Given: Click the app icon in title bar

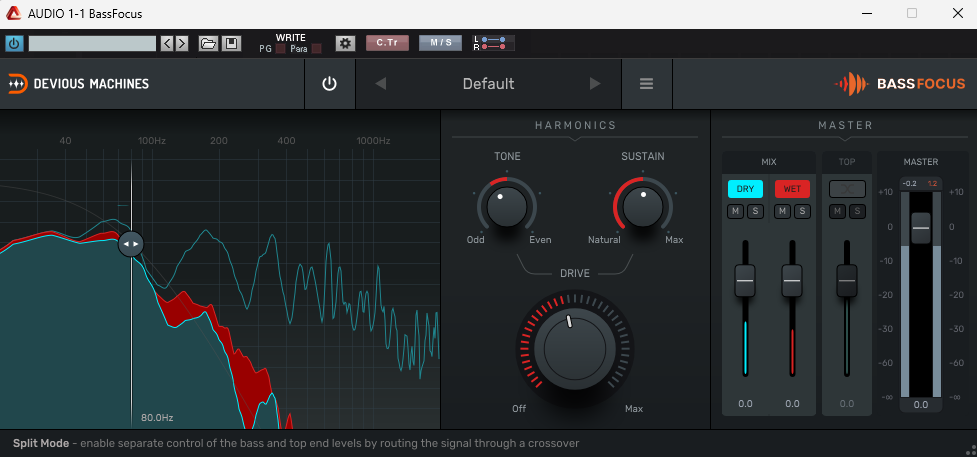Looking at the screenshot, I should tap(14, 13).
